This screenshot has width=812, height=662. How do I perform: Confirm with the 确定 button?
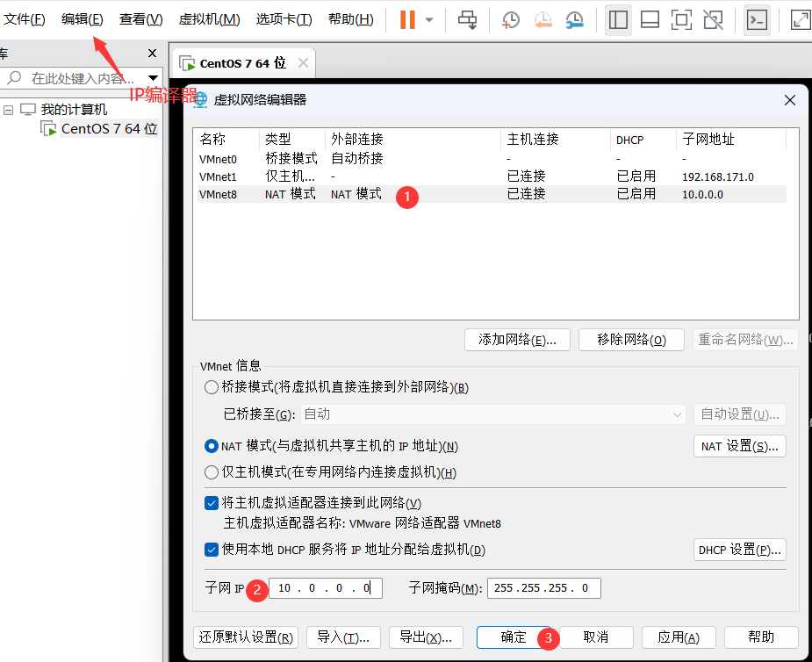[x=514, y=637]
